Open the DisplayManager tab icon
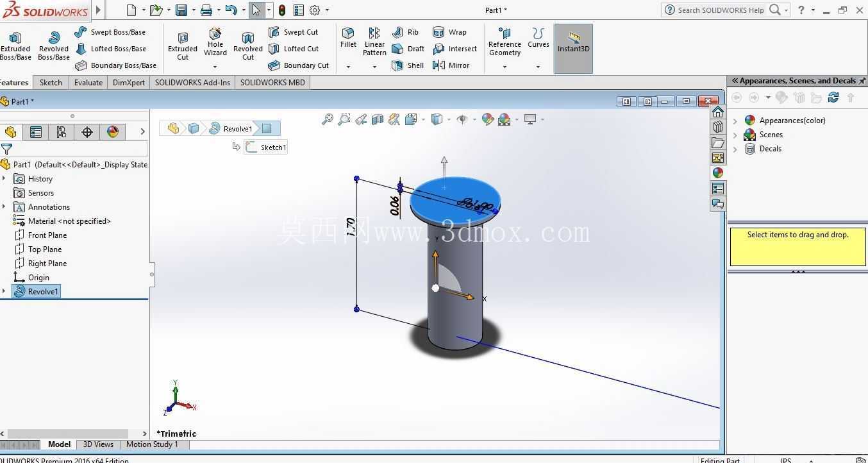 pyautogui.click(x=113, y=132)
